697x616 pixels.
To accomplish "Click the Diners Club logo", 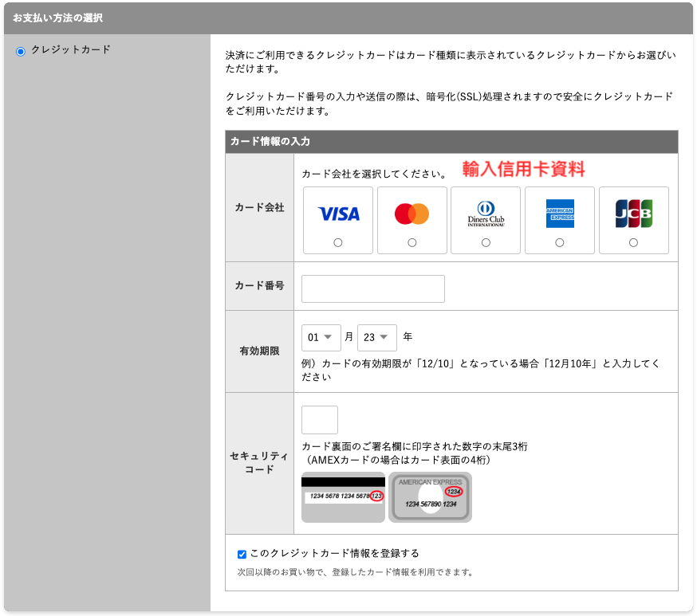I will click(486, 214).
